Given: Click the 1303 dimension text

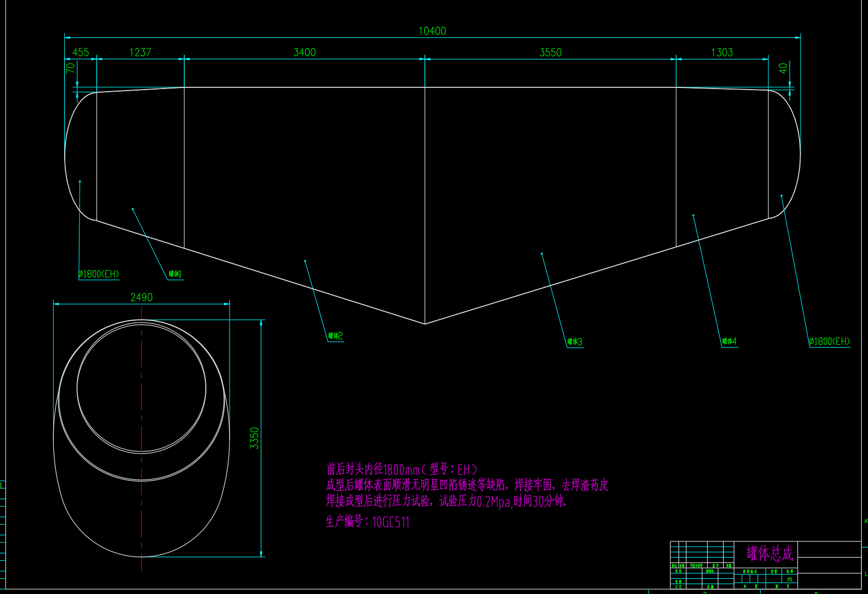Looking at the screenshot, I should pos(722,53).
